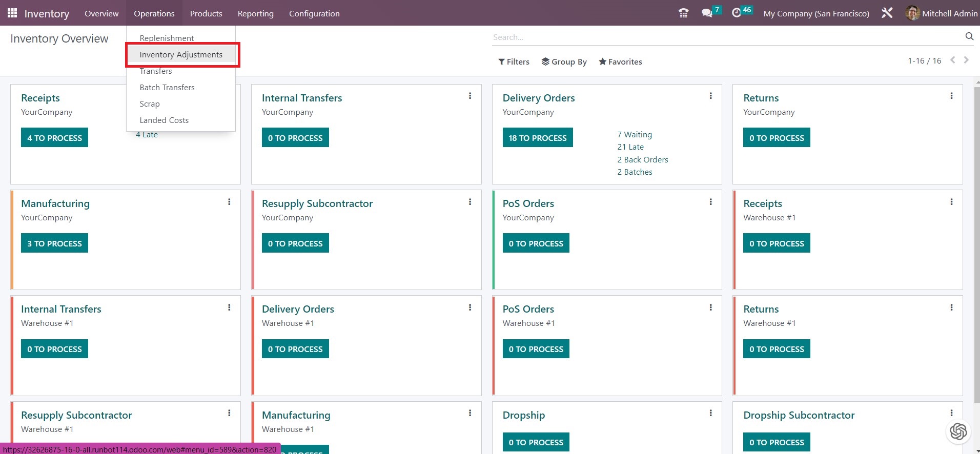Open the VoIP phone icon in the top bar
Screen dimensions: 980x454
point(683,13)
